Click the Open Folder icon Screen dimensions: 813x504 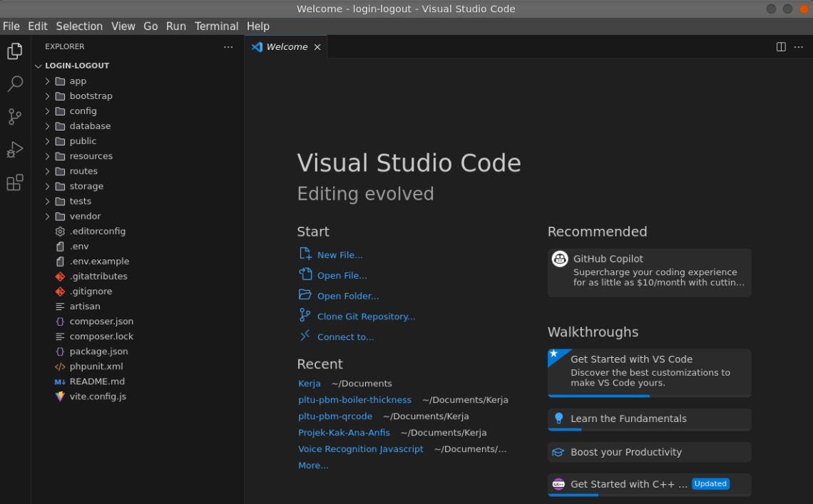pyautogui.click(x=305, y=294)
